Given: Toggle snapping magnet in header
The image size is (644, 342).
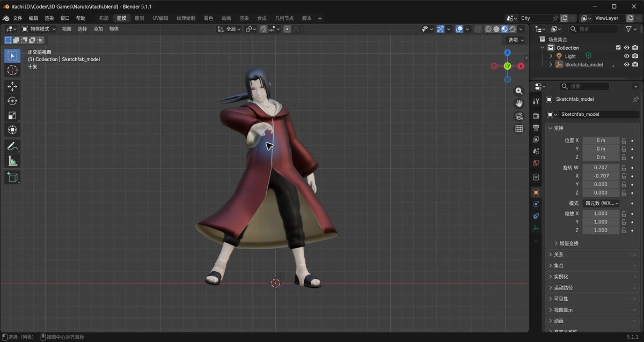Looking at the screenshot, I should coord(263,29).
